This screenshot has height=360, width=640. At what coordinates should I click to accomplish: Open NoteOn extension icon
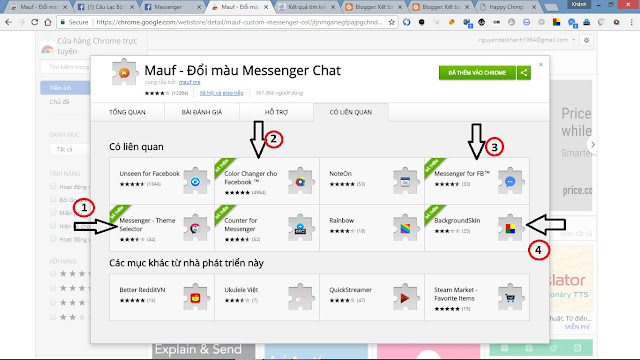point(405,182)
